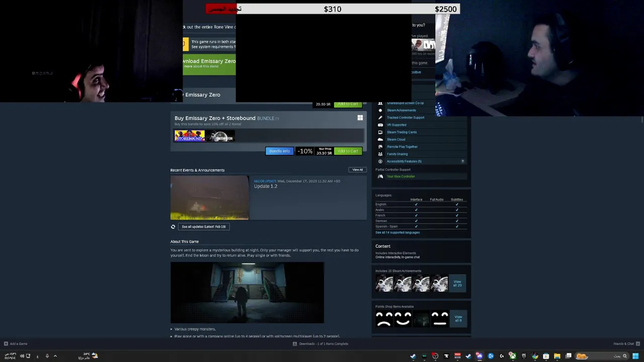This screenshot has height=362, width=644.
Task: Click the Update 1.2 announcement thumbnail
Action: (x=209, y=198)
